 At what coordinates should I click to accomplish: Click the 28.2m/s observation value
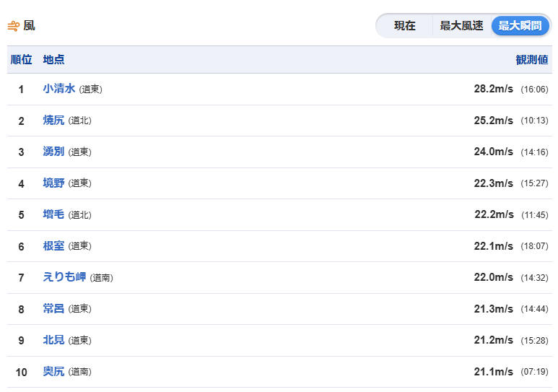[x=494, y=89]
